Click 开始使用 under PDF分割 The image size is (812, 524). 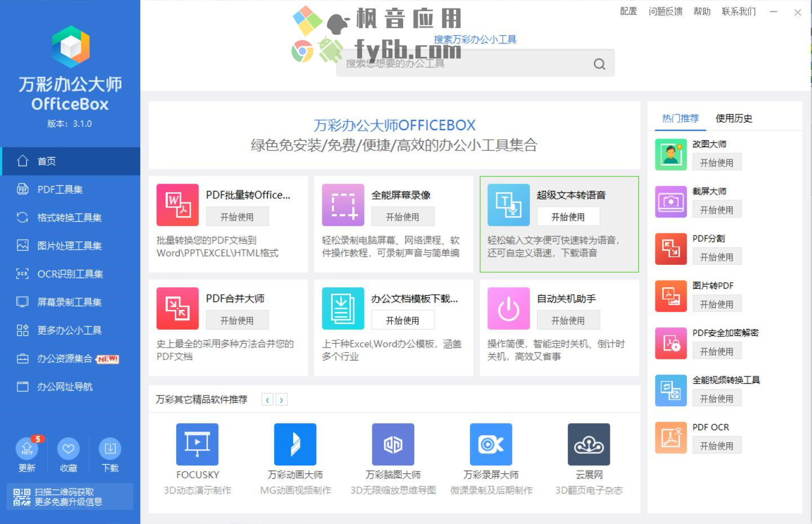pos(717,257)
